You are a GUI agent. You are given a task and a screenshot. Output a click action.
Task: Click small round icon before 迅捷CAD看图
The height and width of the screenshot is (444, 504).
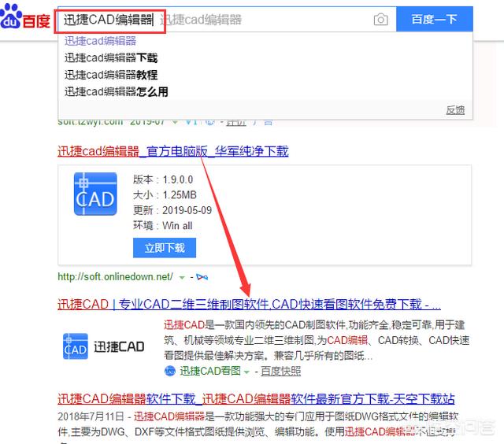170,371
